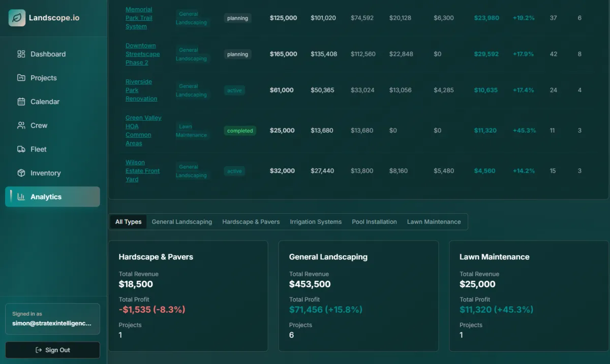Click the sign out arrow icon

point(39,350)
